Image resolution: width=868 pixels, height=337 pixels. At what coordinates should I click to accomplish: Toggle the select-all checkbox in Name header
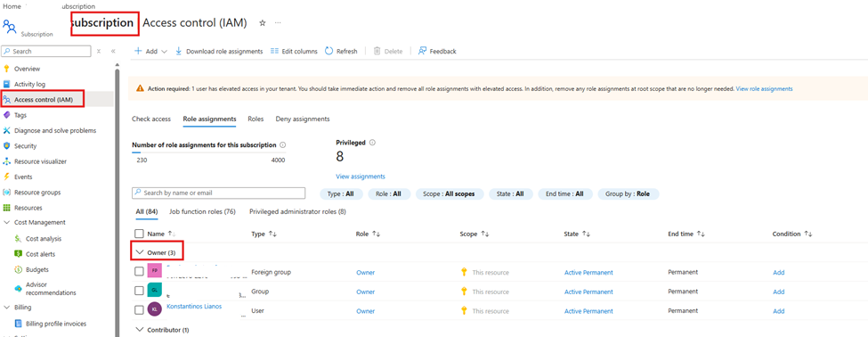pos(139,234)
